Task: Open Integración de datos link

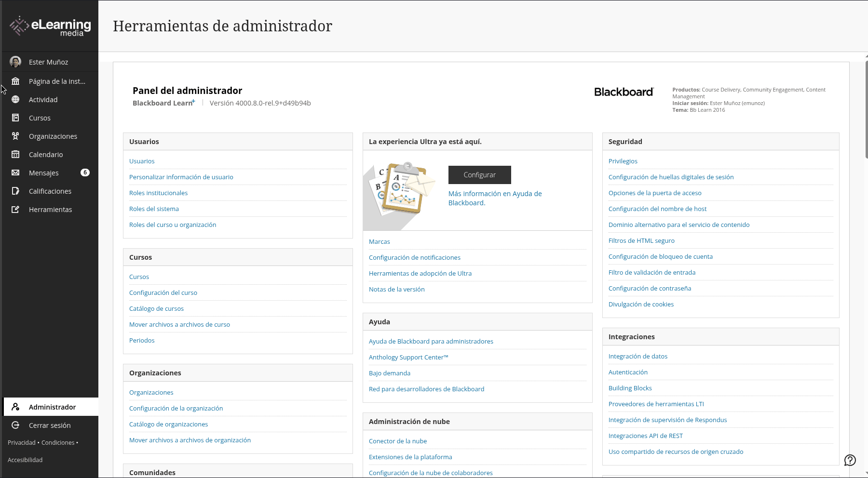Action: (638, 356)
